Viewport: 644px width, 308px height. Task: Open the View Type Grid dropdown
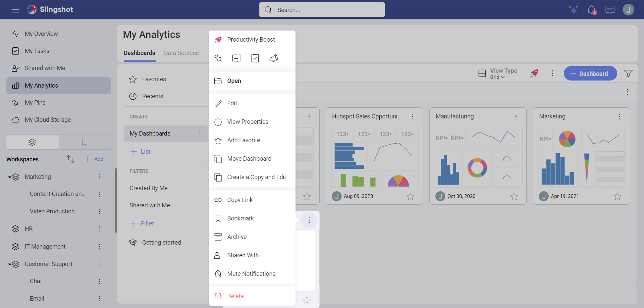[498, 73]
